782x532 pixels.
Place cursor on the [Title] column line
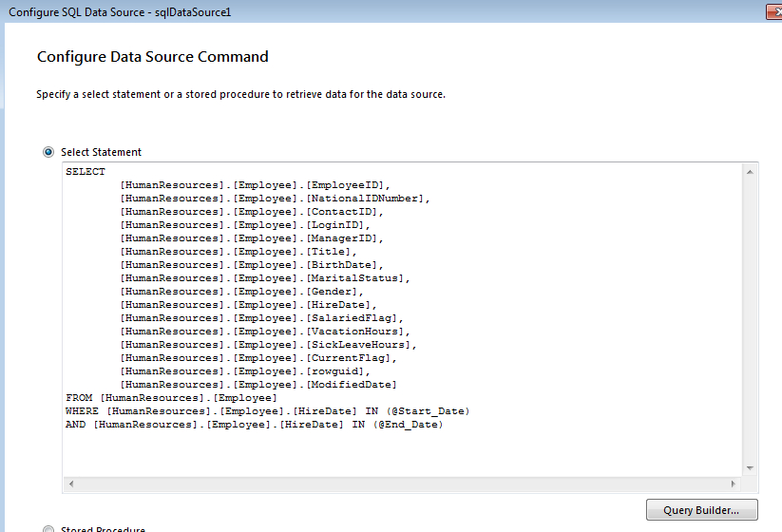(x=238, y=252)
